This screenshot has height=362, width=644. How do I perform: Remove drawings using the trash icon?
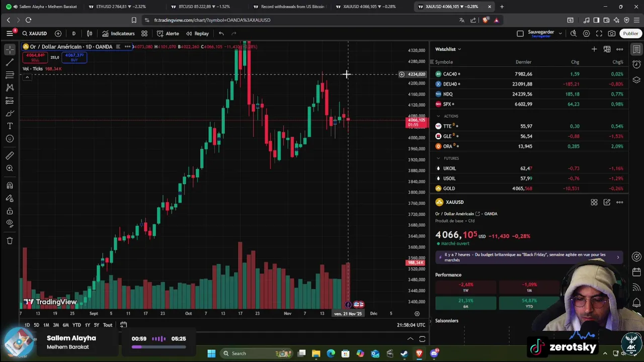pyautogui.click(x=10, y=241)
